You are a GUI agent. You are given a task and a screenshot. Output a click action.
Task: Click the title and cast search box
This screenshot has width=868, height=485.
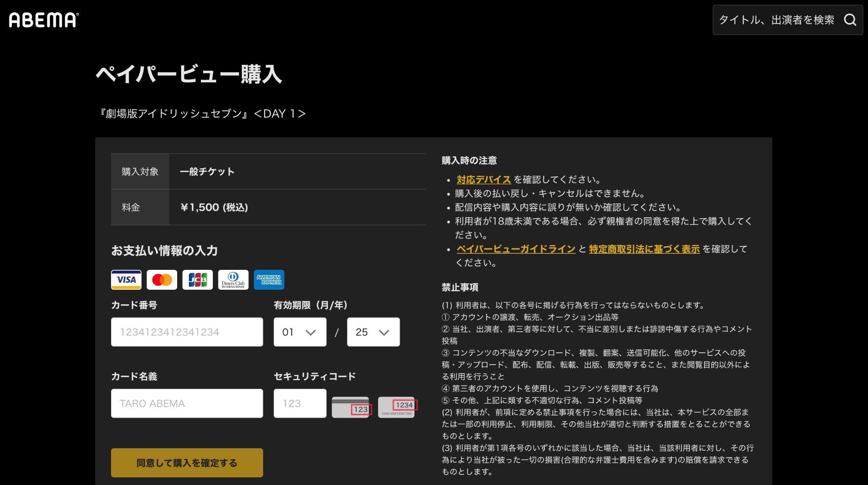click(787, 20)
